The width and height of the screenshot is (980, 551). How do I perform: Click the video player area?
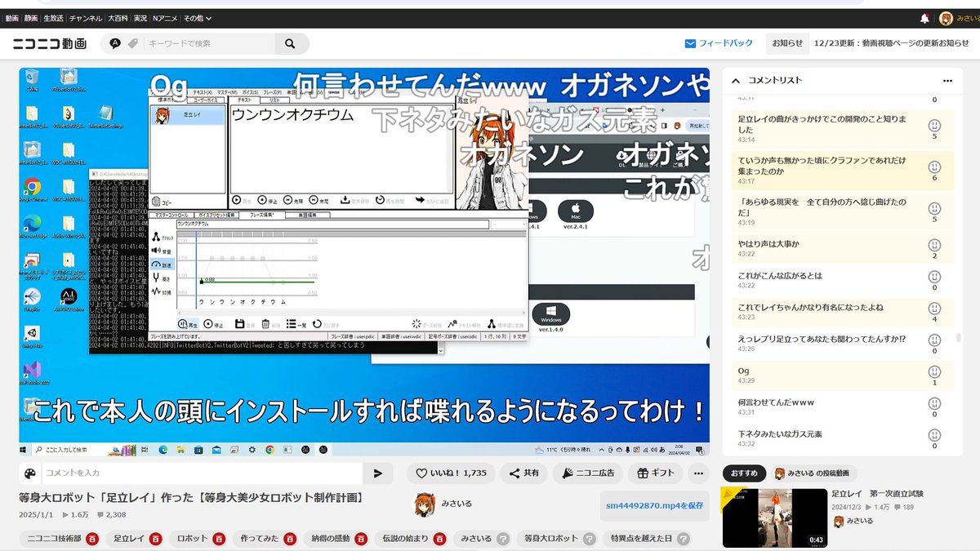tap(364, 261)
